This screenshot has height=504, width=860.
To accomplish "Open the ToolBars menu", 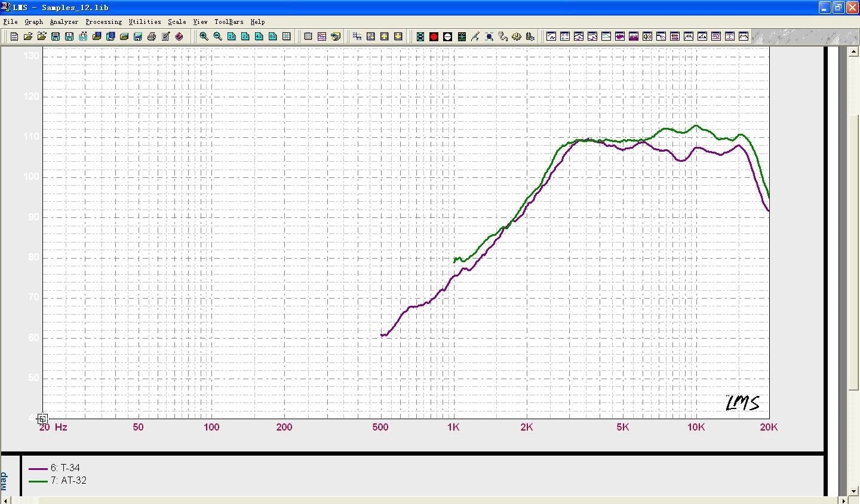I will [229, 21].
